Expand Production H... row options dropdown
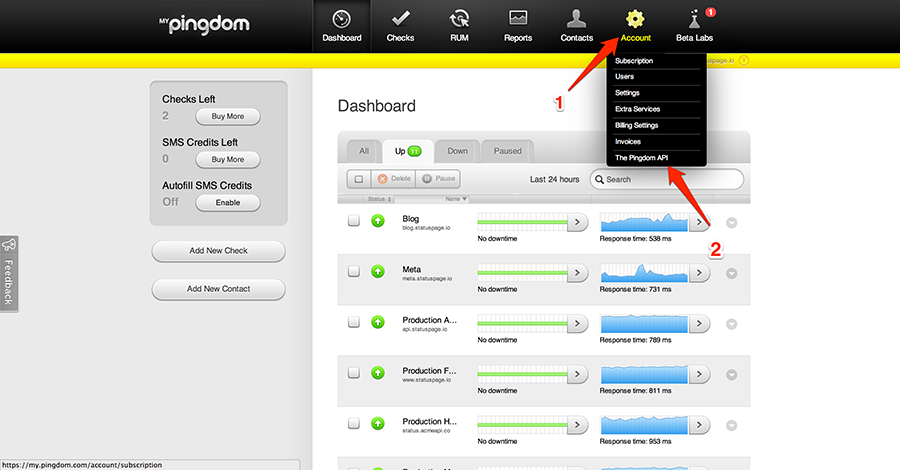Image resolution: width=900 pixels, height=470 pixels. (x=731, y=426)
